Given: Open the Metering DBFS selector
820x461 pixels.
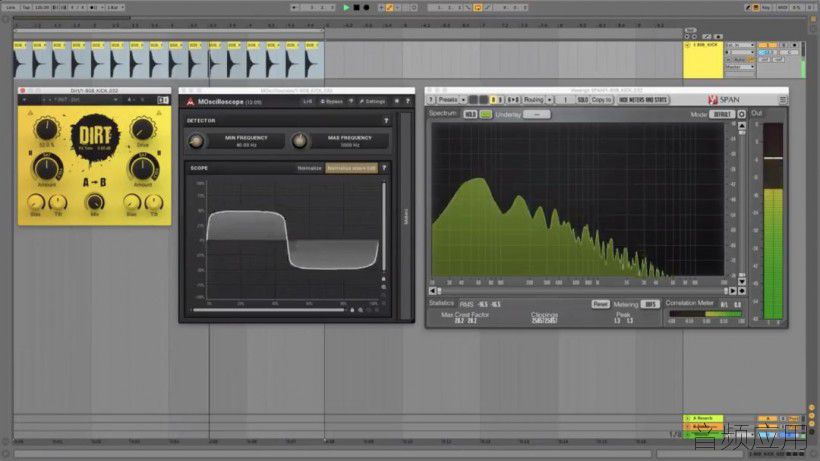Looking at the screenshot, I should [650, 304].
